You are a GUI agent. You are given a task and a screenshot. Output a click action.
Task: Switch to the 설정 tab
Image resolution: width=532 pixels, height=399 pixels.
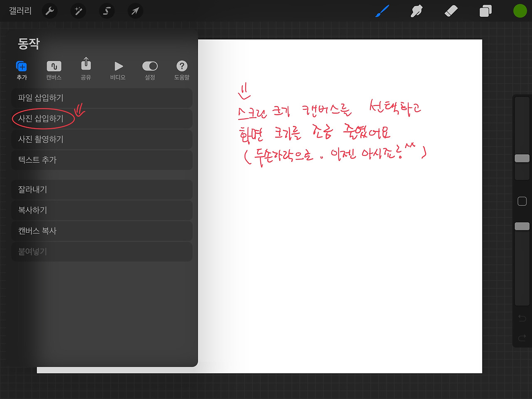coord(150,70)
